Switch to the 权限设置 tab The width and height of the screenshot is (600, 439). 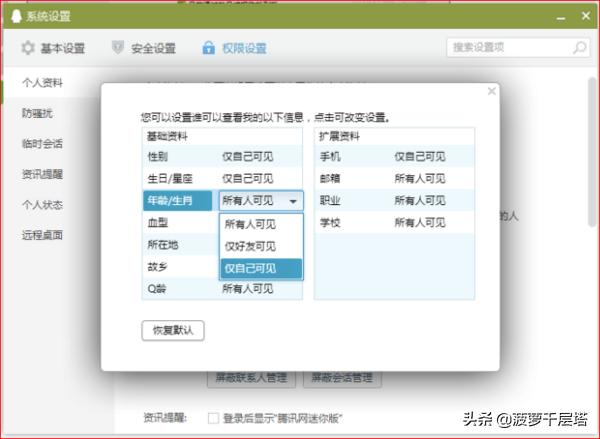coord(234,48)
